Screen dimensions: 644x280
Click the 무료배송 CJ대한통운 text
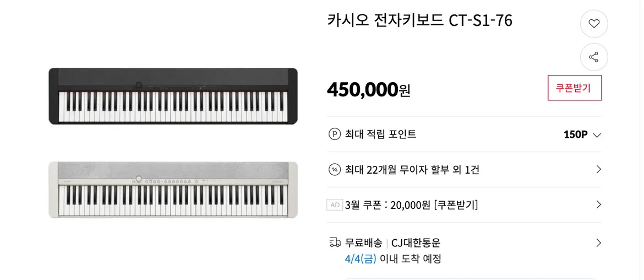(392, 243)
